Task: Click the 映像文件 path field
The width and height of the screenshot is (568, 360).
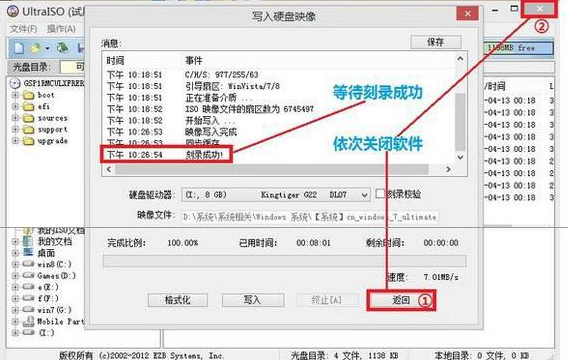Action: pos(310,217)
